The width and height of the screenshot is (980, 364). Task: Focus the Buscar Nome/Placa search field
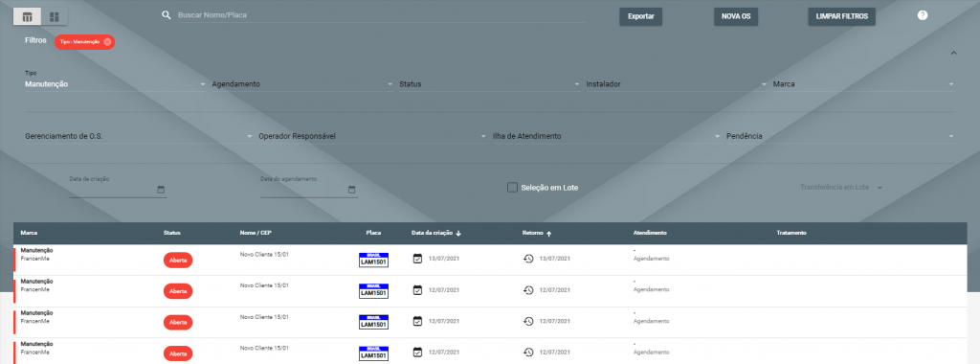pos(381,15)
